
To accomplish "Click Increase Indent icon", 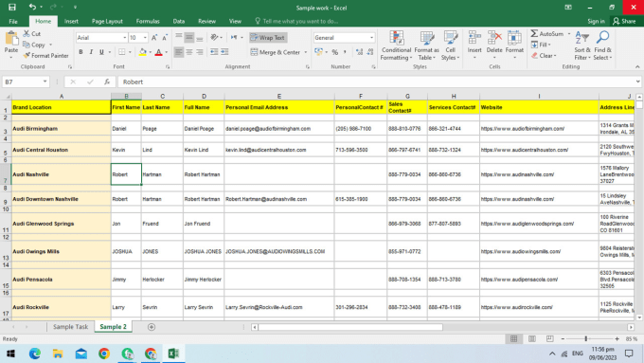I will pyautogui.click(x=224, y=52).
